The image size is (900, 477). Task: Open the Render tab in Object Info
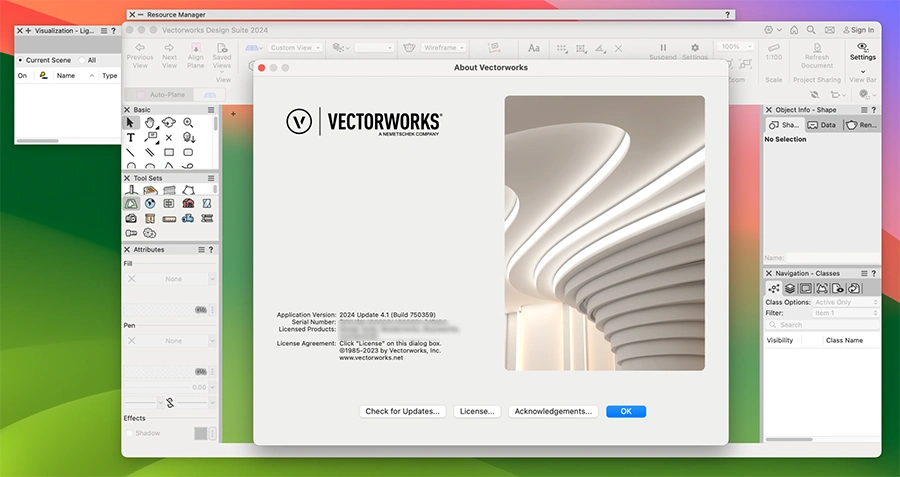click(x=861, y=125)
